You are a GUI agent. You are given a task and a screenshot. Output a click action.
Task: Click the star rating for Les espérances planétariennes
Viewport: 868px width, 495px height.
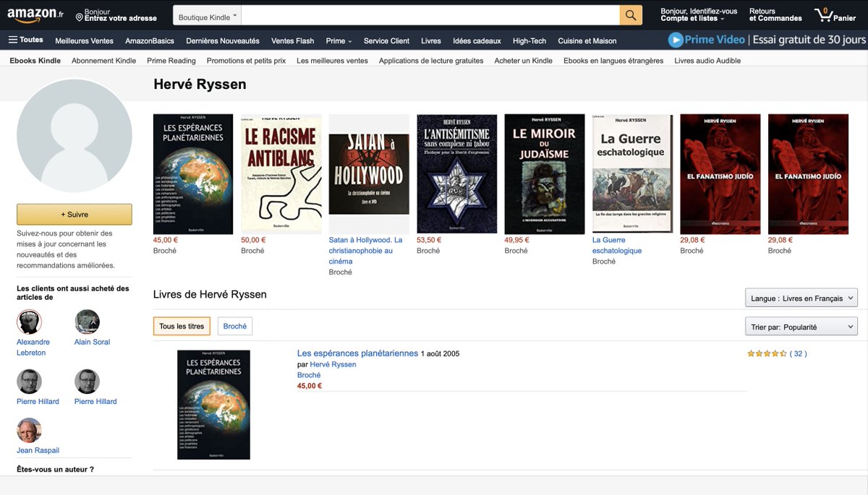click(x=767, y=354)
